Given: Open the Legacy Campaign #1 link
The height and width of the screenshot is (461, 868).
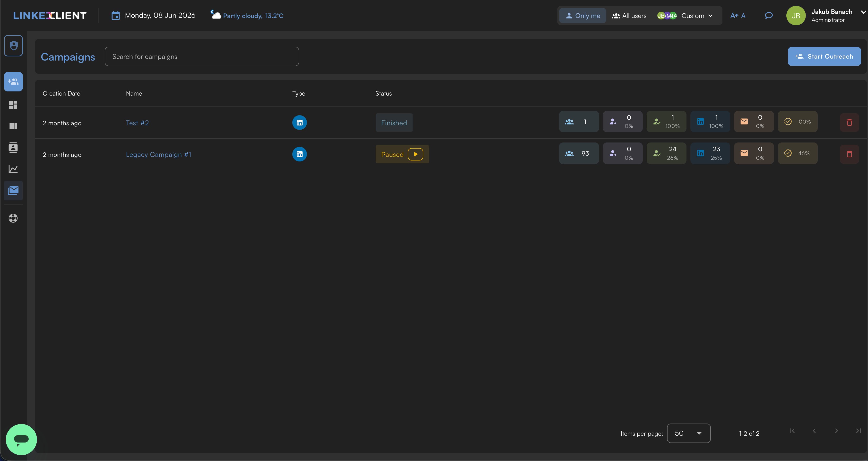Looking at the screenshot, I should [158, 154].
